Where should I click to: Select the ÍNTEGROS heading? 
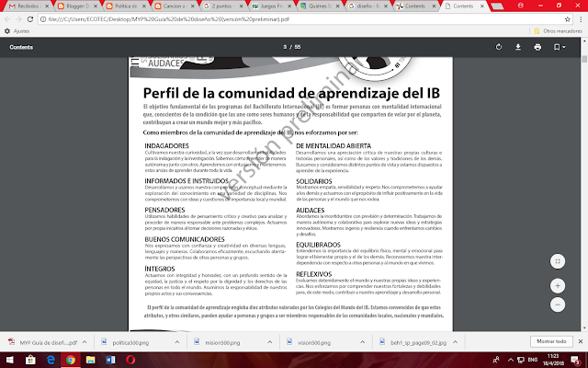[x=160, y=269]
